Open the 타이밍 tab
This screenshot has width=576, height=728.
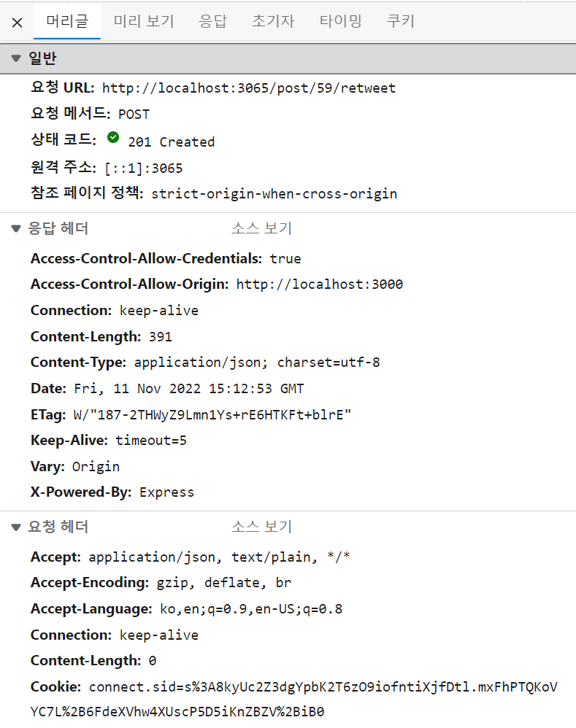[x=340, y=21]
